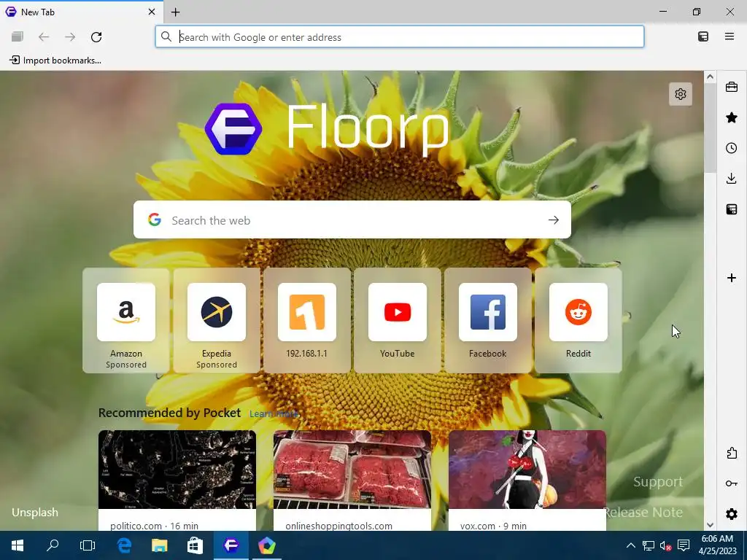Toggle the sidebar from toolbar icon

(x=703, y=36)
